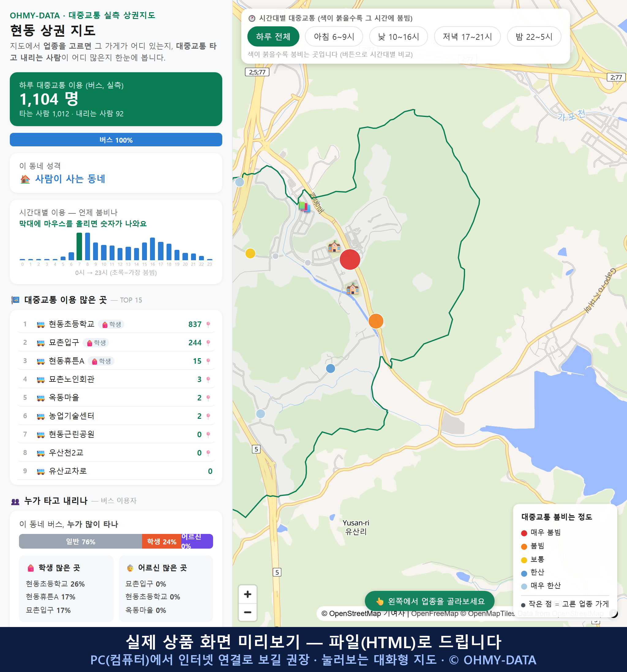This screenshot has height=672, width=627.
Task: Click the 매우 붐빔 red legend dot
Action: point(524,533)
